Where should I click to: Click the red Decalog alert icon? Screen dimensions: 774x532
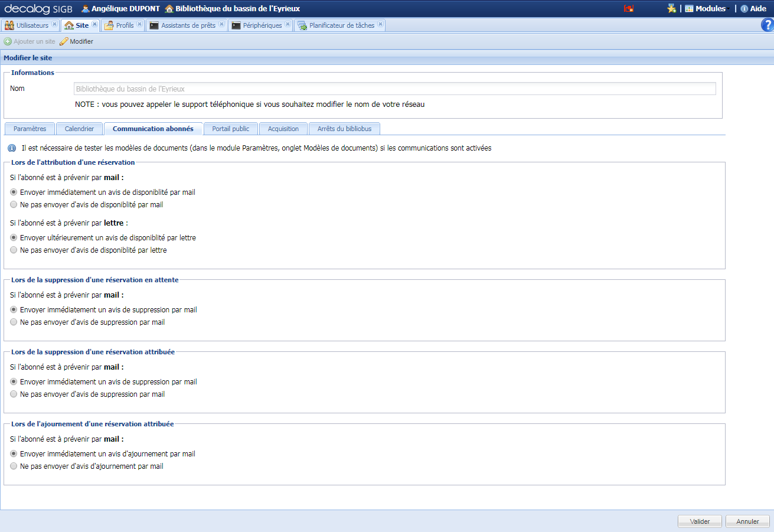pyautogui.click(x=629, y=8)
